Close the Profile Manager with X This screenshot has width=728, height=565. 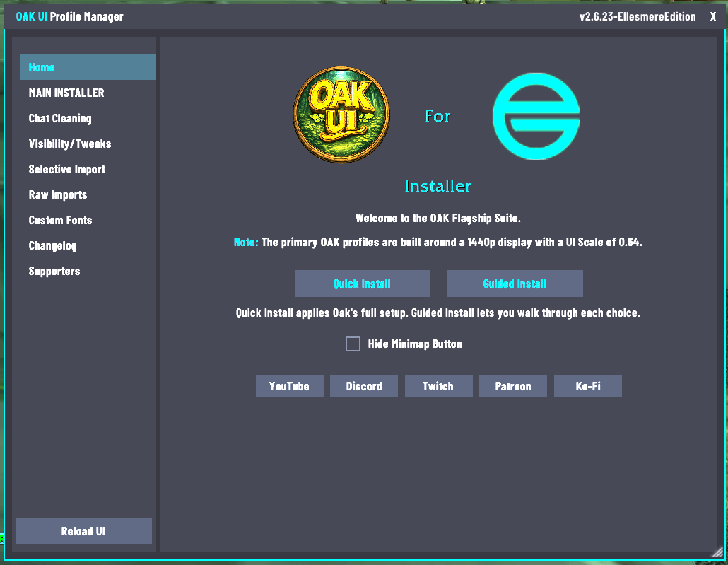click(712, 17)
